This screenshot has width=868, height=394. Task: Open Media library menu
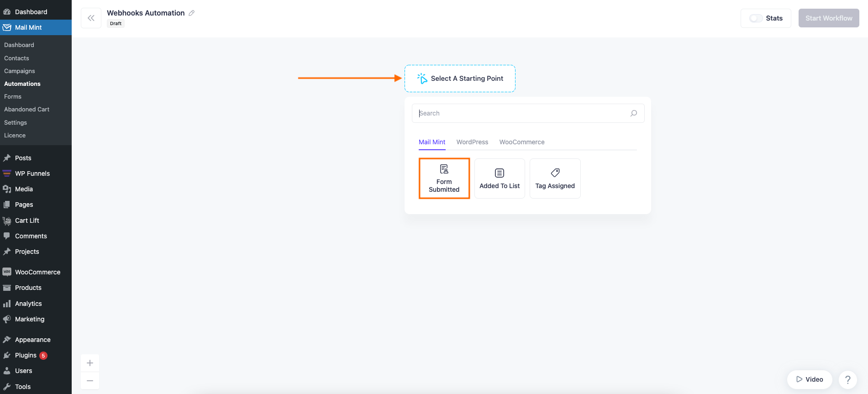pos(36,189)
